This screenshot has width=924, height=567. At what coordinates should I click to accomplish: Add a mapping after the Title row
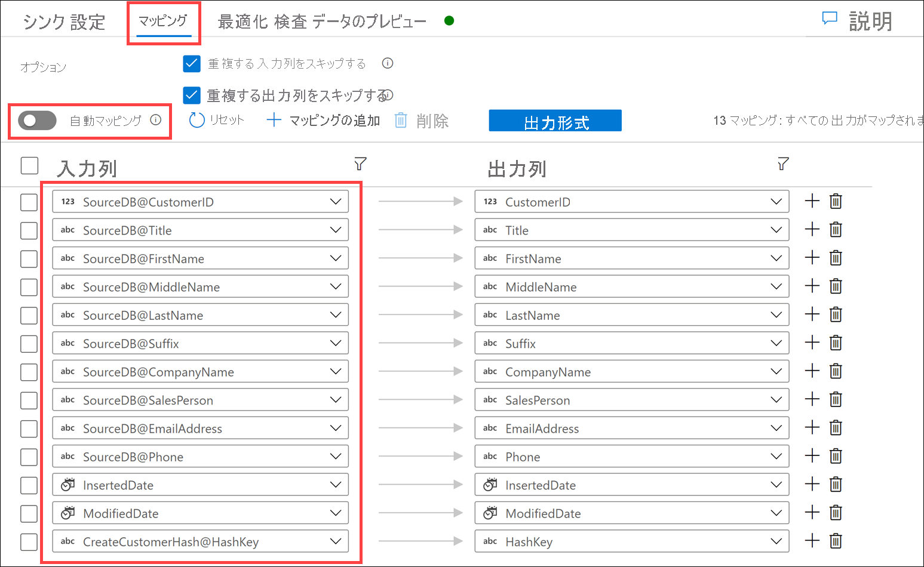point(812,229)
